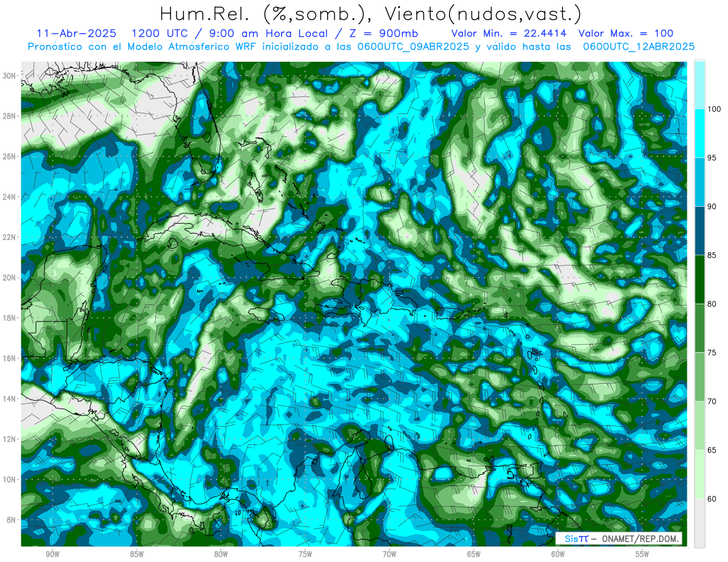728x562 pixels.
Task: Select the dark green 80–85 colorbar segment
Action: pos(699,279)
